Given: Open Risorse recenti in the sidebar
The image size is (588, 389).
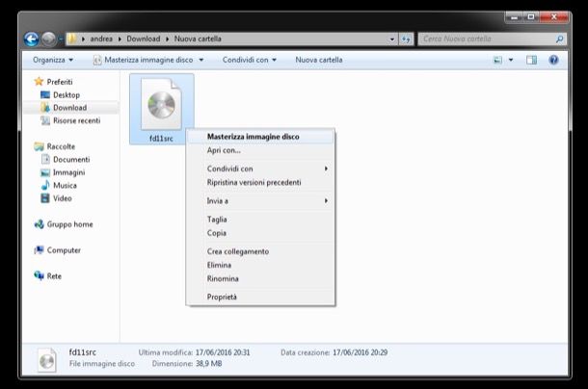Looking at the screenshot, I should pos(76,120).
